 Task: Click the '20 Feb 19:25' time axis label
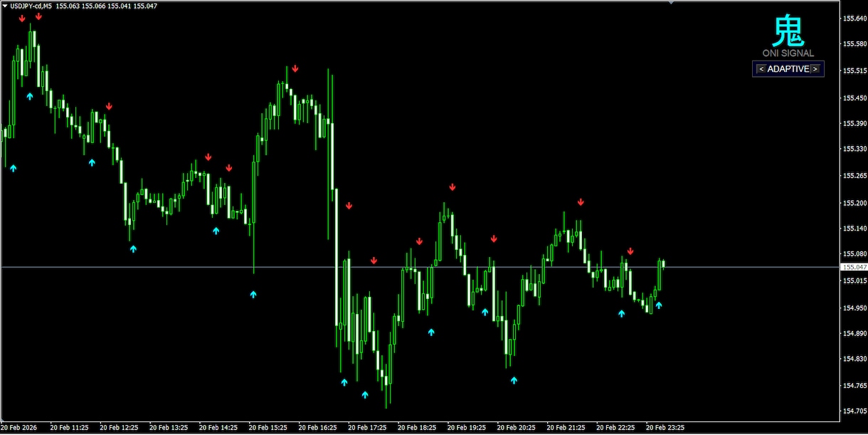coord(467,428)
